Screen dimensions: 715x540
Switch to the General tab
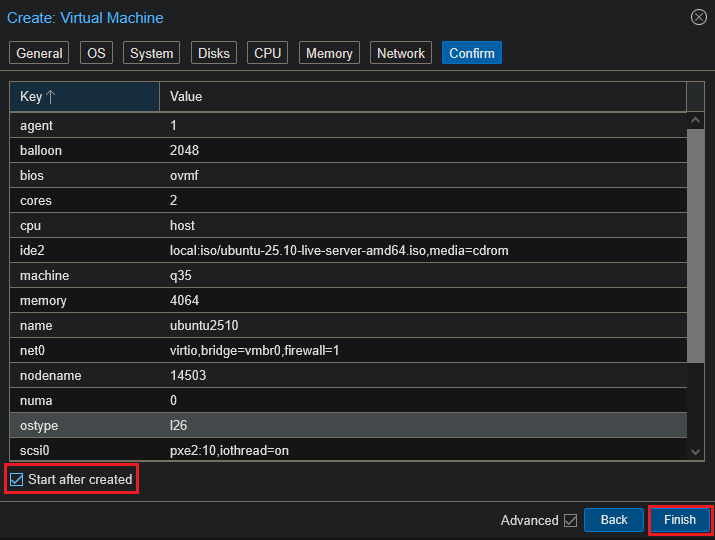[x=40, y=53]
